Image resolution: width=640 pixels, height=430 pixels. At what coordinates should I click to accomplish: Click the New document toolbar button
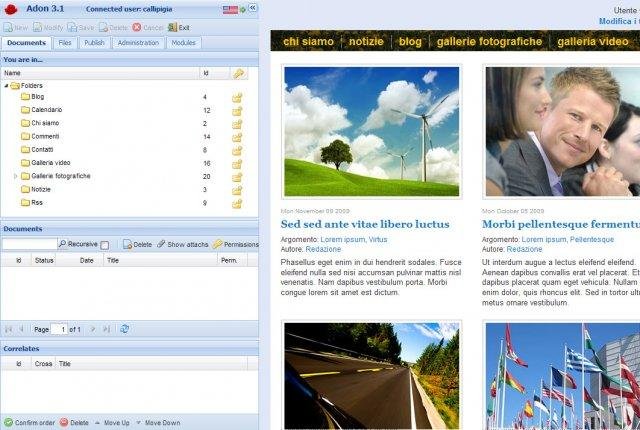(x=16, y=27)
